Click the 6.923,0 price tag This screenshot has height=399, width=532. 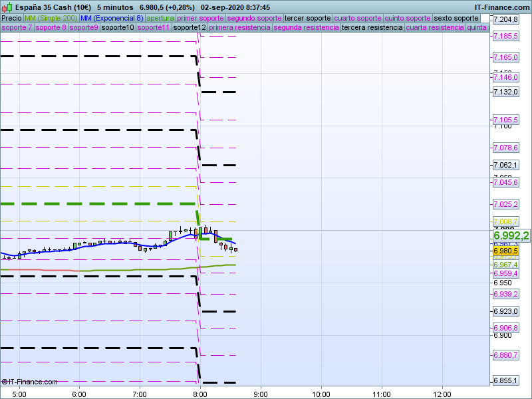tap(505, 311)
